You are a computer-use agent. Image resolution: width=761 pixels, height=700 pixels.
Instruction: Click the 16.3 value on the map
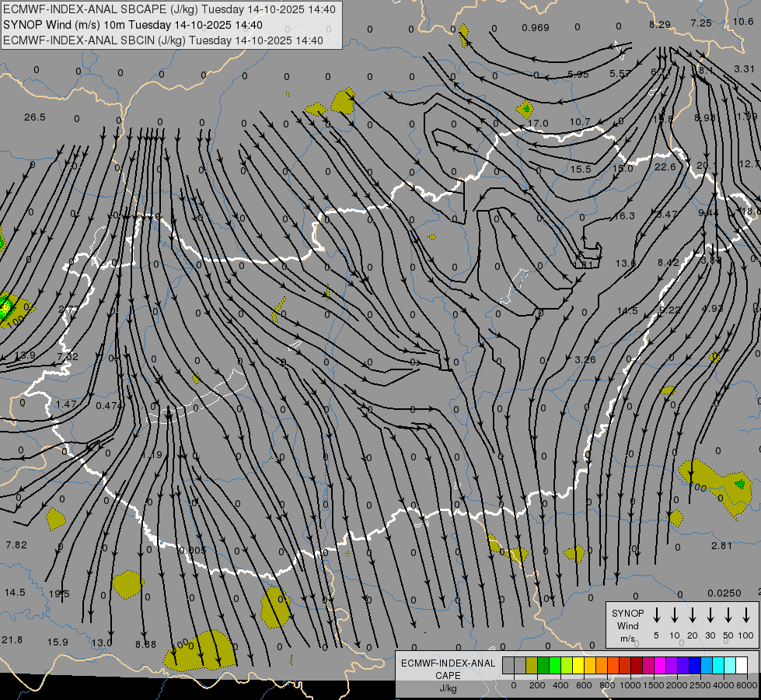[624, 215]
